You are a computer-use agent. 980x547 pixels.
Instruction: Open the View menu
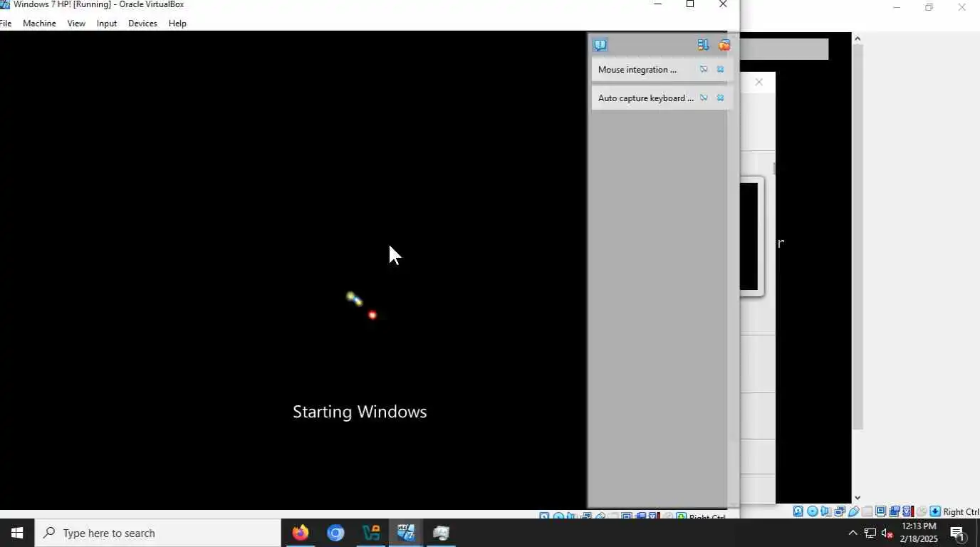pos(76,24)
